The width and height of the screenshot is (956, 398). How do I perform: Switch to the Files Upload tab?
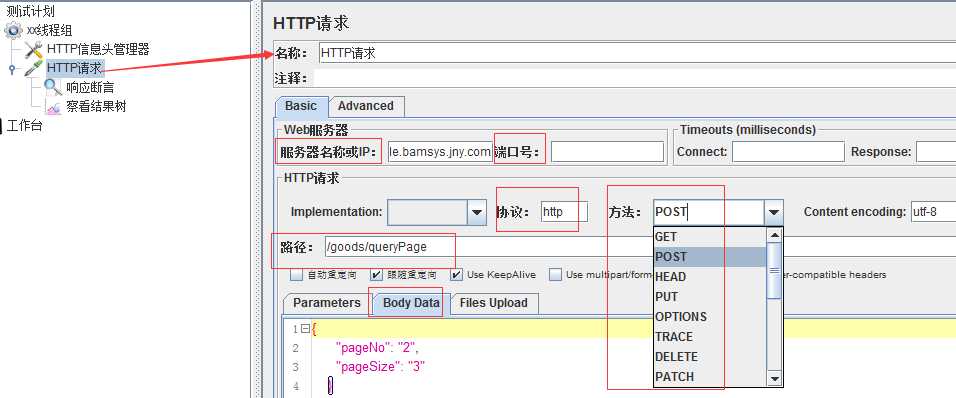(x=494, y=303)
